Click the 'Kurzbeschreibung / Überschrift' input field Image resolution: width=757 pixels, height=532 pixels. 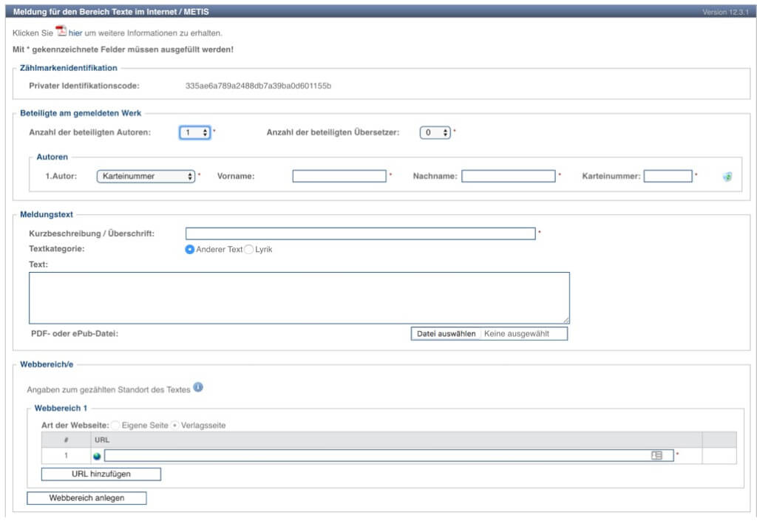coord(360,233)
